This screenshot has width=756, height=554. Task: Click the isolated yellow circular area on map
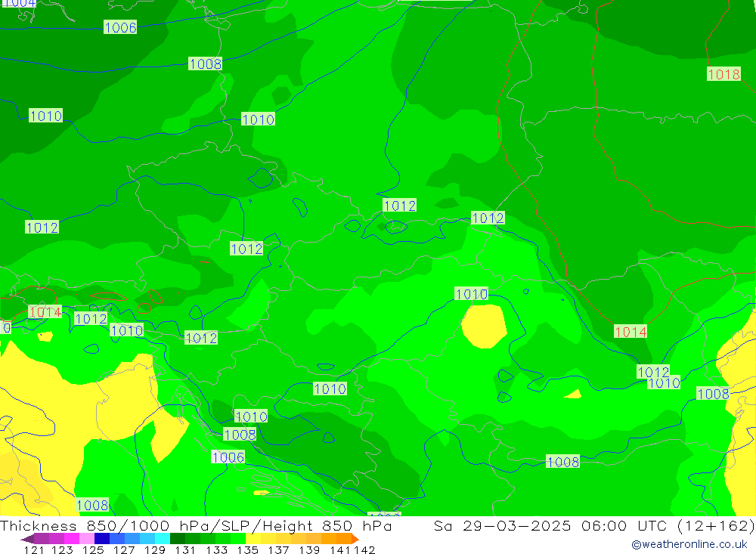point(484,326)
